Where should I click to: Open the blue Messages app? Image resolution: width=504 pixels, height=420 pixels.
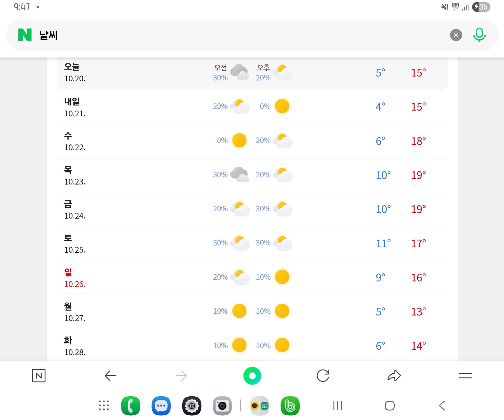click(x=161, y=405)
